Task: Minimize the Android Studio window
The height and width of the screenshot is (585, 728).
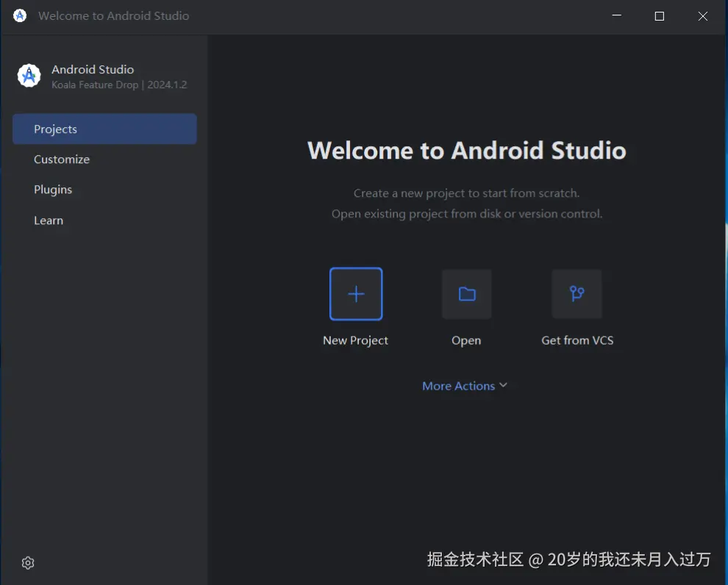Action: pos(616,15)
